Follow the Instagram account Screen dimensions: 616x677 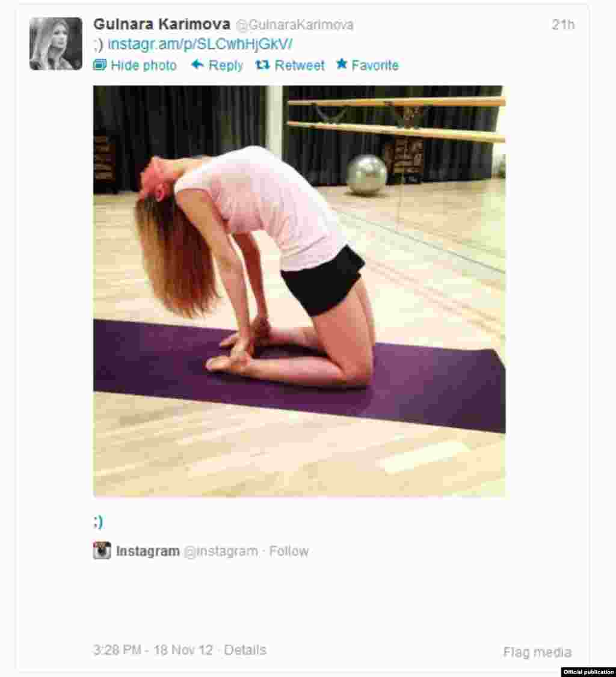[x=289, y=551]
